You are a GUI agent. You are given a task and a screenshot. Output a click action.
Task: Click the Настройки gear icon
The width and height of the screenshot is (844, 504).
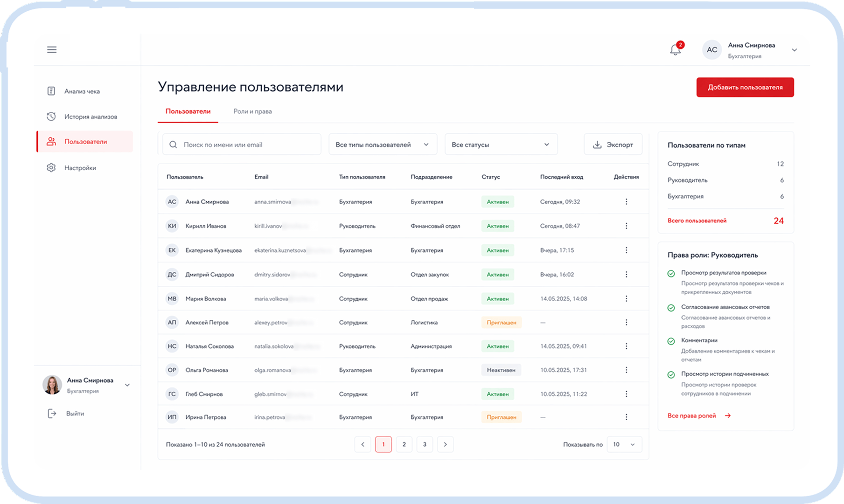[51, 167]
